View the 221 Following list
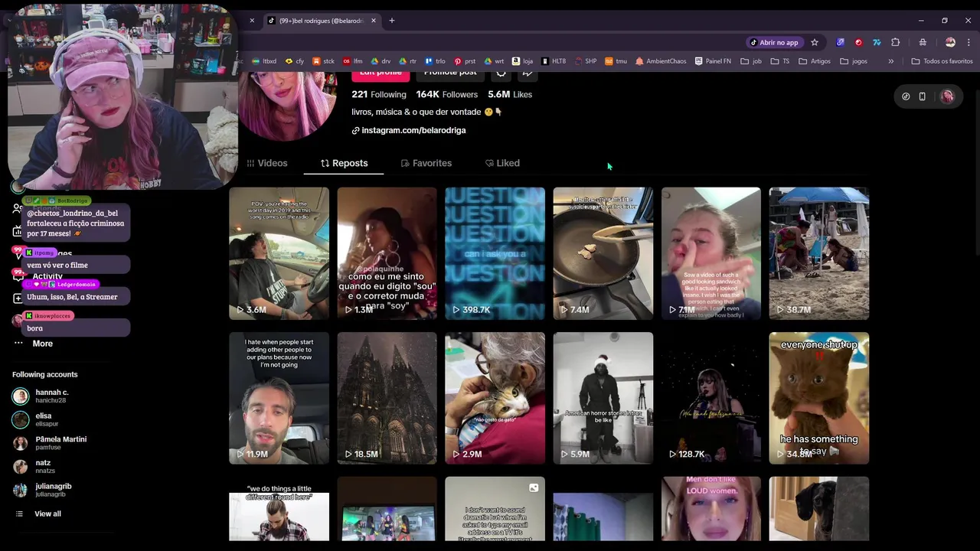The width and height of the screenshot is (980, 551). click(x=379, y=94)
